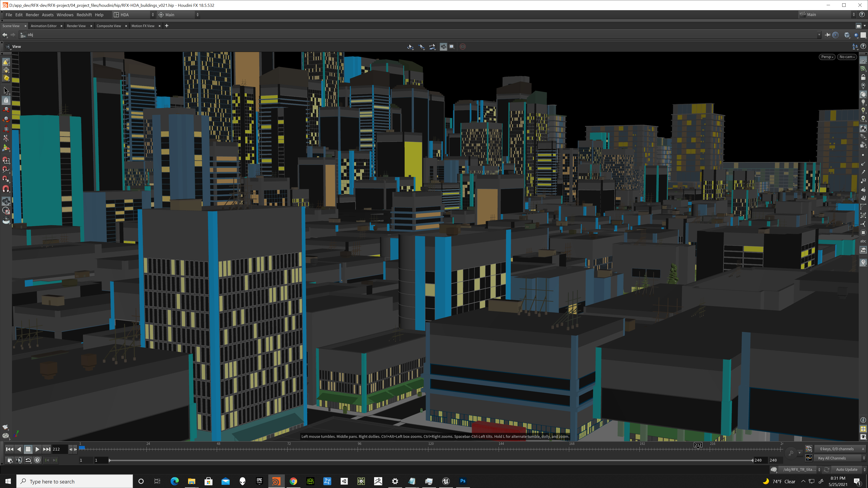Select the camera View tool

[6, 201]
